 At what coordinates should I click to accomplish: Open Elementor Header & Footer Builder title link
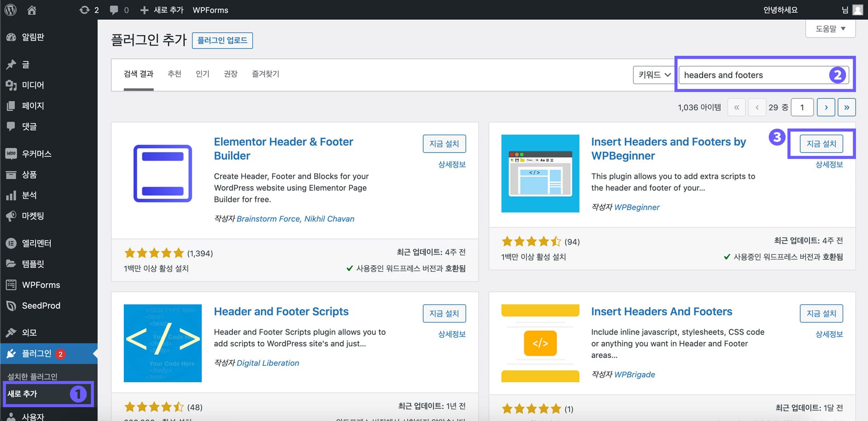pos(283,149)
